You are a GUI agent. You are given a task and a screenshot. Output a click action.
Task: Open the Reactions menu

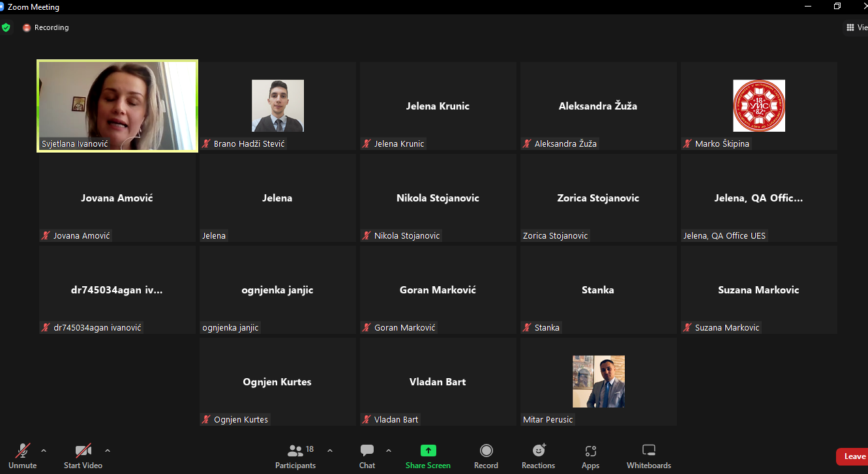(x=539, y=456)
